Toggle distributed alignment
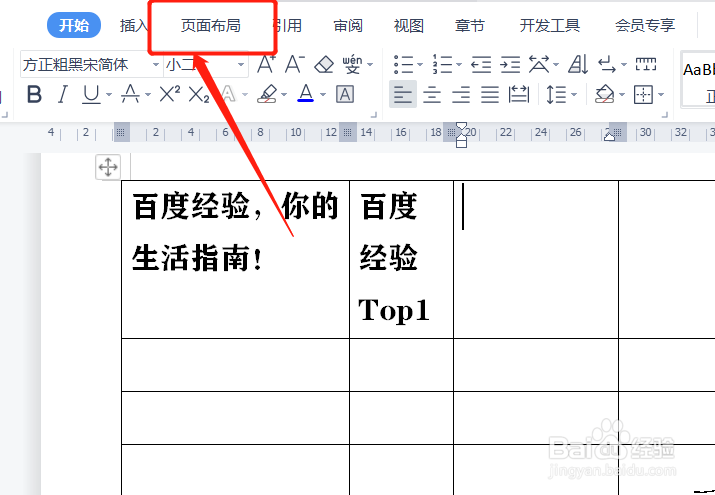This screenshot has width=715, height=495. (x=519, y=95)
